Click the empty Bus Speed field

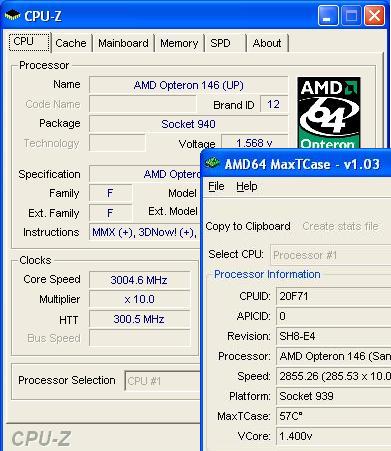pos(139,338)
